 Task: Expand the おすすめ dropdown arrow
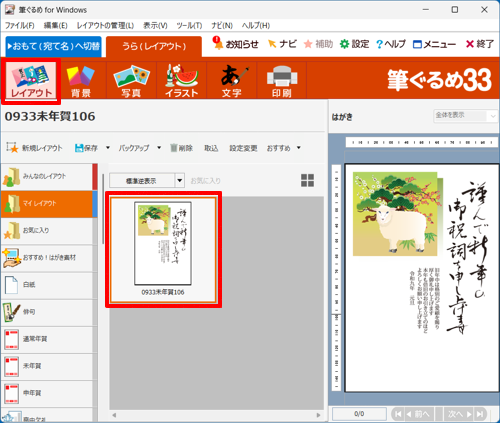click(x=299, y=148)
